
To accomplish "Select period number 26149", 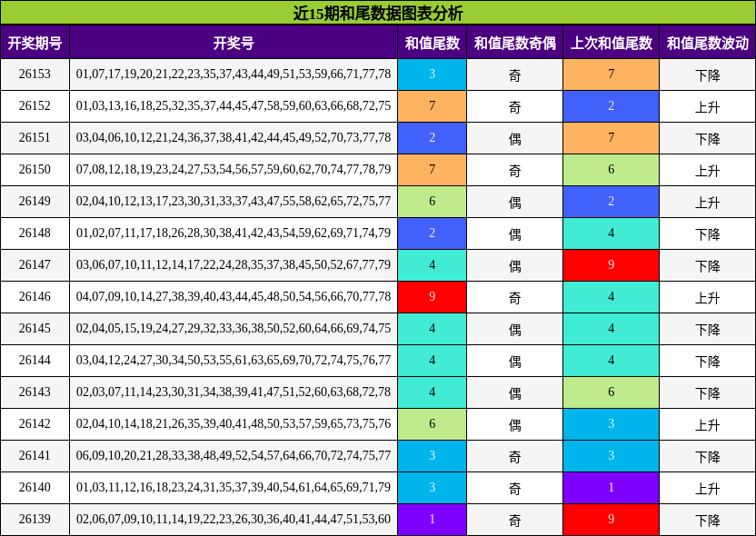I will (35, 202).
